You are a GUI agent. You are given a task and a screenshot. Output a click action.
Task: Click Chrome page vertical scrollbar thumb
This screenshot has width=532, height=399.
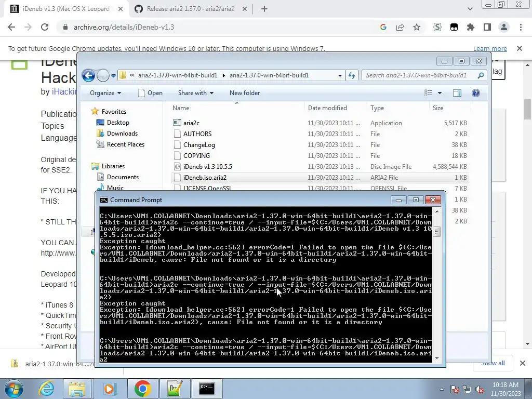click(528, 109)
